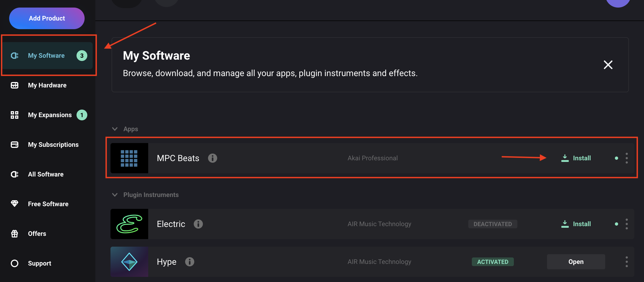Viewport: 644px width, 282px height.
Task: Open MPC Beats more options menu
Action: (627, 158)
